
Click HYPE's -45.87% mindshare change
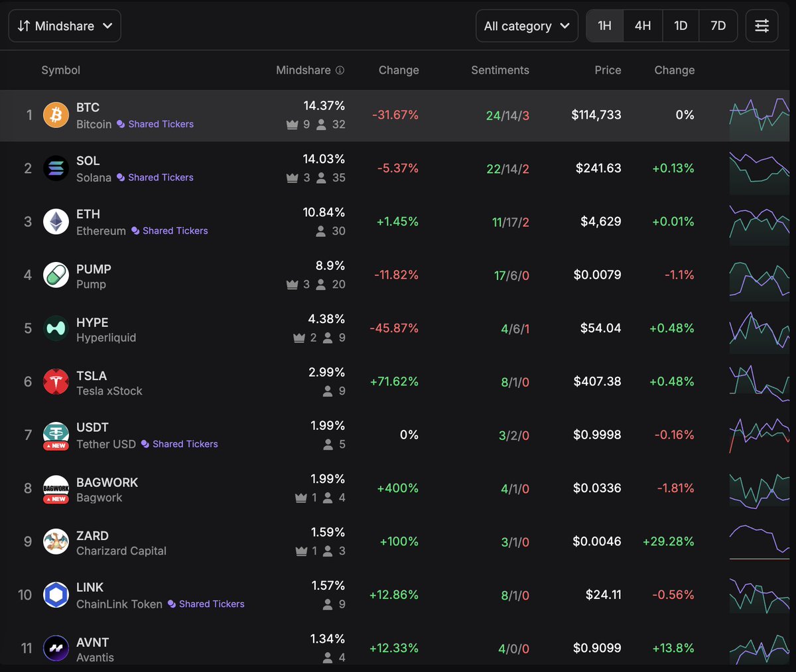(x=394, y=328)
